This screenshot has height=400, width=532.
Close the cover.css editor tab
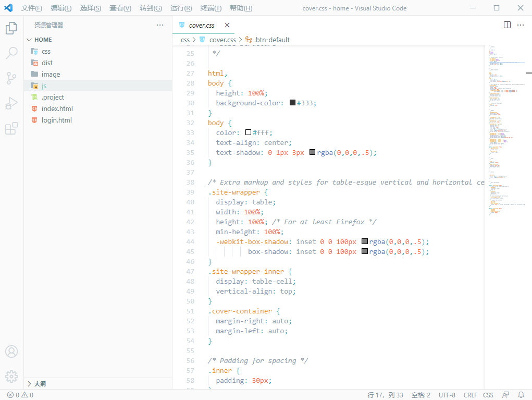click(x=227, y=25)
